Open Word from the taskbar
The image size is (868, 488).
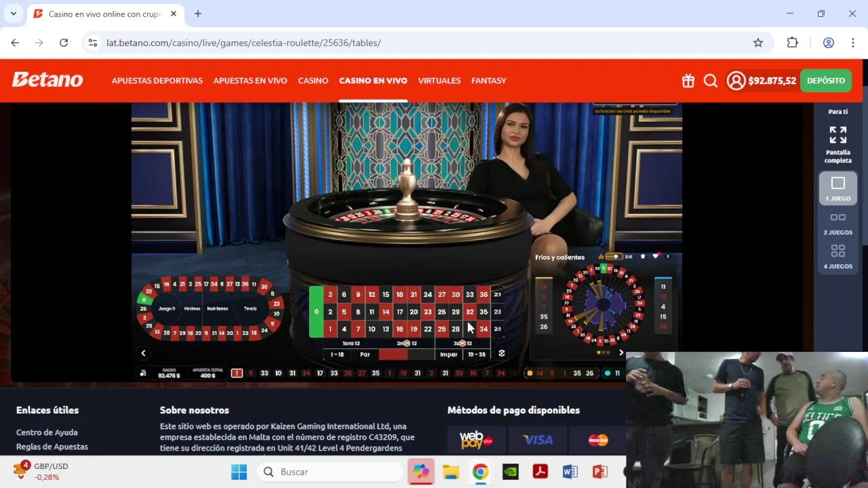click(570, 472)
